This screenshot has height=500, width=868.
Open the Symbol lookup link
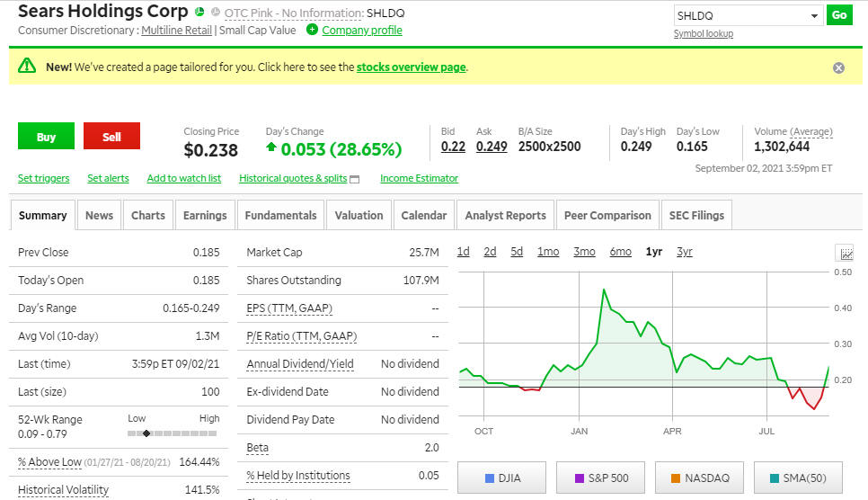click(703, 34)
